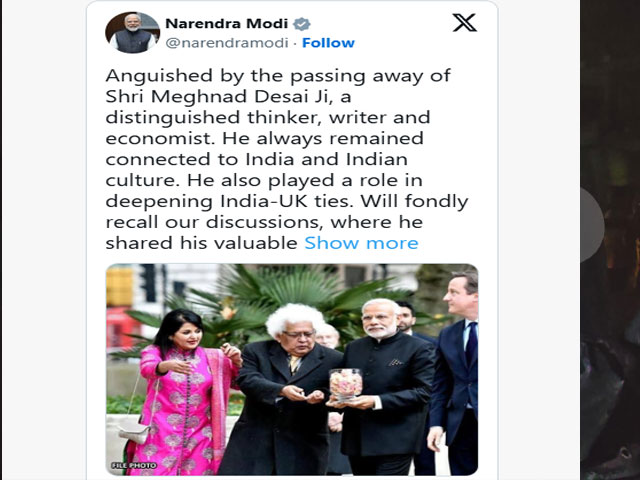Click the gray semicircle overlay on dark image

(x=592, y=225)
